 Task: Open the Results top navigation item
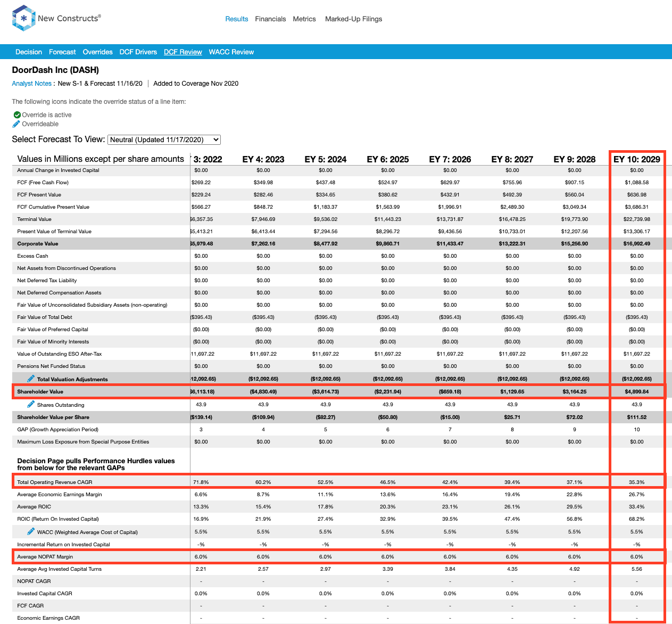tap(237, 19)
